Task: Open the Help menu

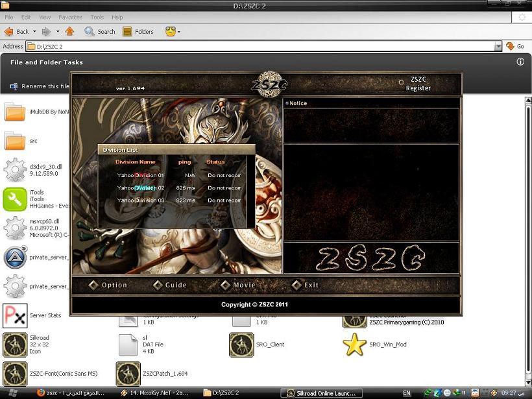Action: click(117, 17)
